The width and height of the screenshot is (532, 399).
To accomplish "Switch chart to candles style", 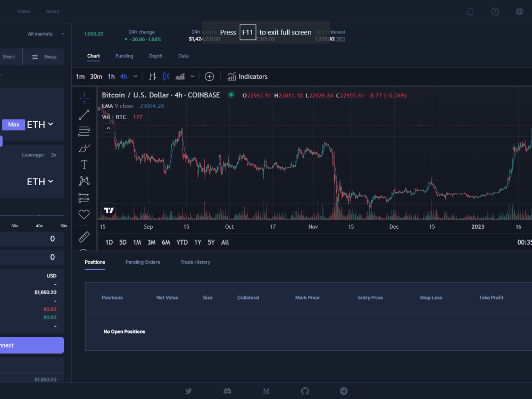I will (x=166, y=77).
